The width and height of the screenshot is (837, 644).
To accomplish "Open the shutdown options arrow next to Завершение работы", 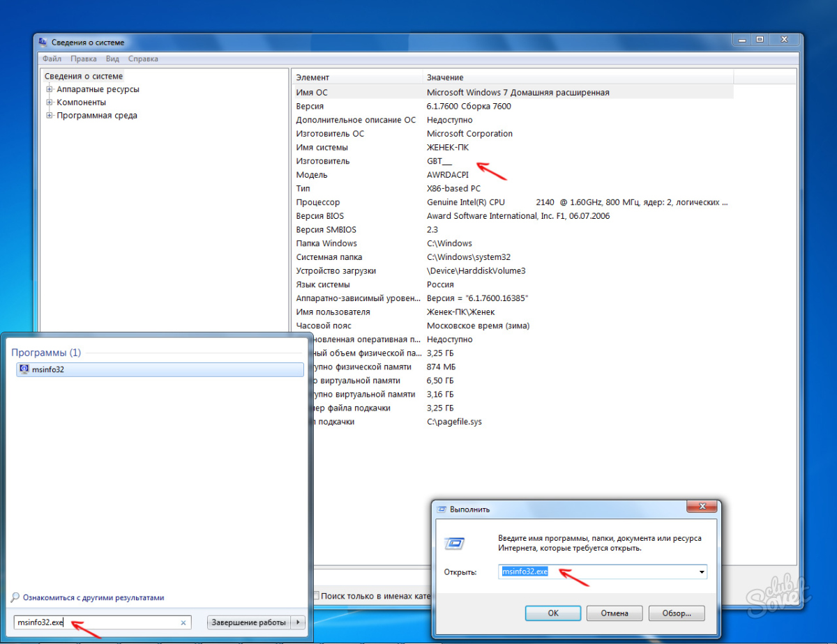I will 299,622.
